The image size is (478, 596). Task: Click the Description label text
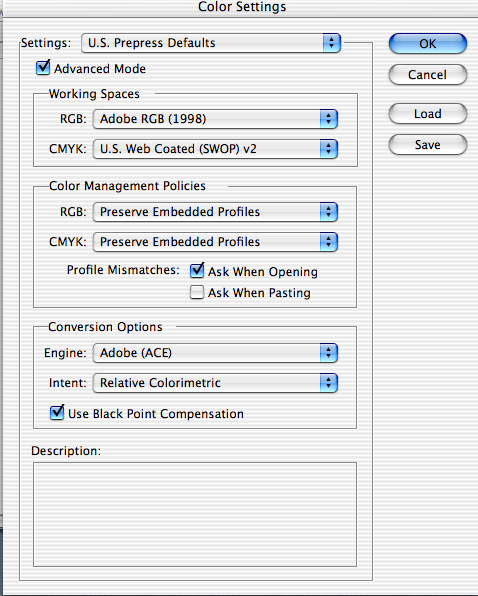tap(66, 451)
